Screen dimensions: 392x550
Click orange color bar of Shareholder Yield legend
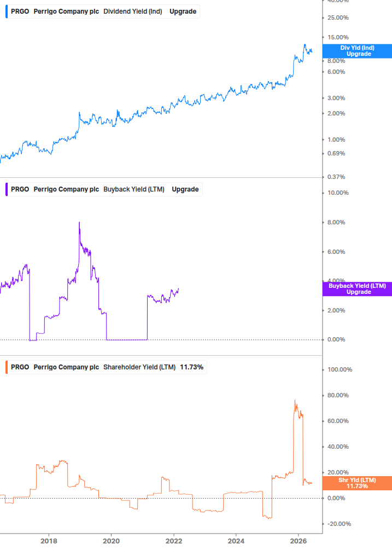7,367
